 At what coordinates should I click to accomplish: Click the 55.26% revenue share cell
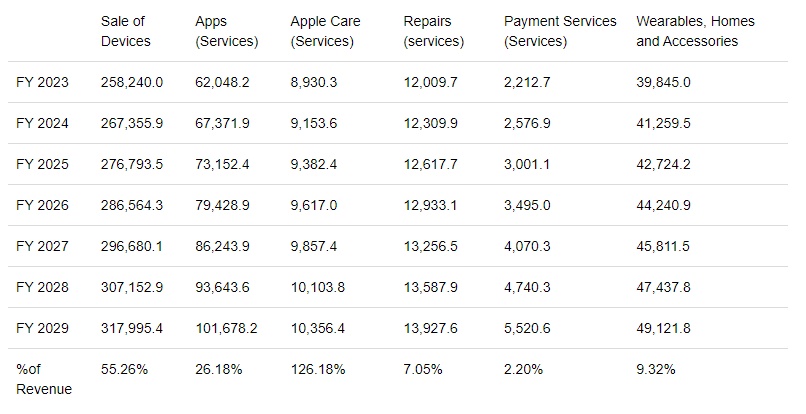[x=124, y=369]
